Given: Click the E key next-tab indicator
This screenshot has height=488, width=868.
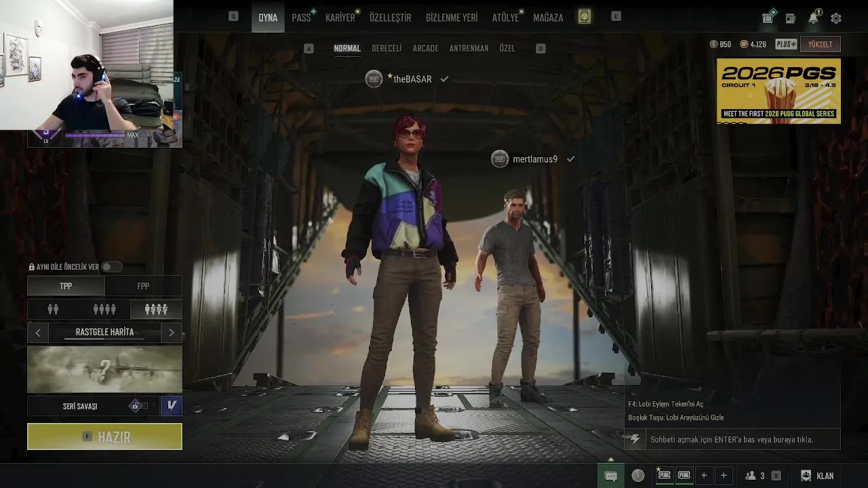Looking at the screenshot, I should 616,16.
